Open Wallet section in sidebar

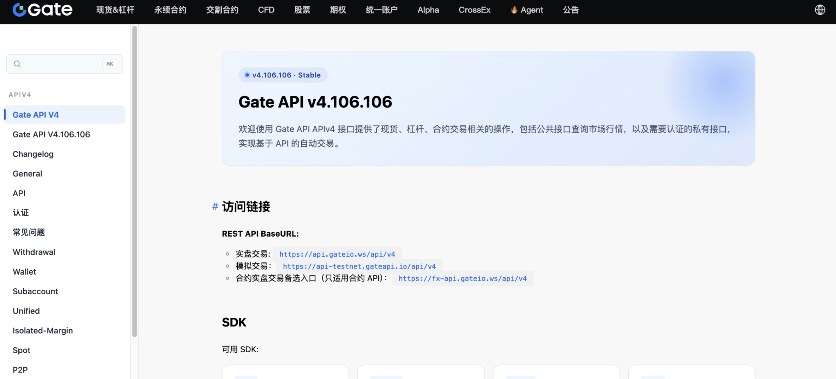(x=25, y=272)
